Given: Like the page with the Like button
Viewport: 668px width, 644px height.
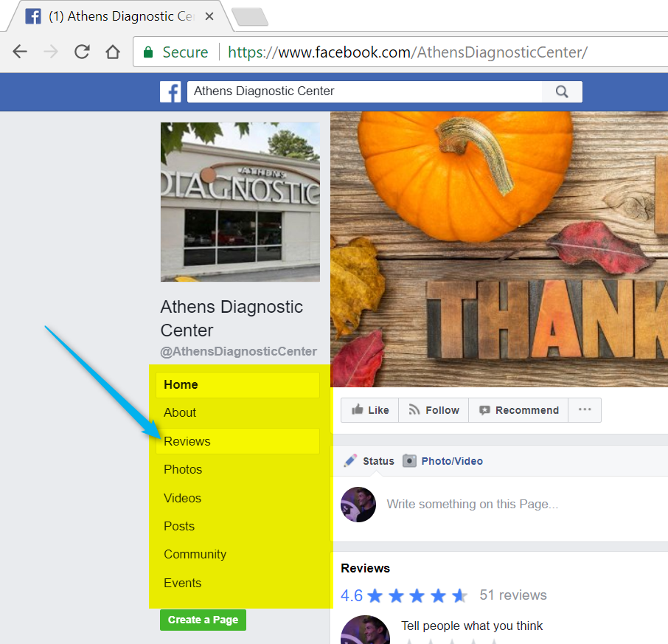Looking at the screenshot, I should coord(370,410).
